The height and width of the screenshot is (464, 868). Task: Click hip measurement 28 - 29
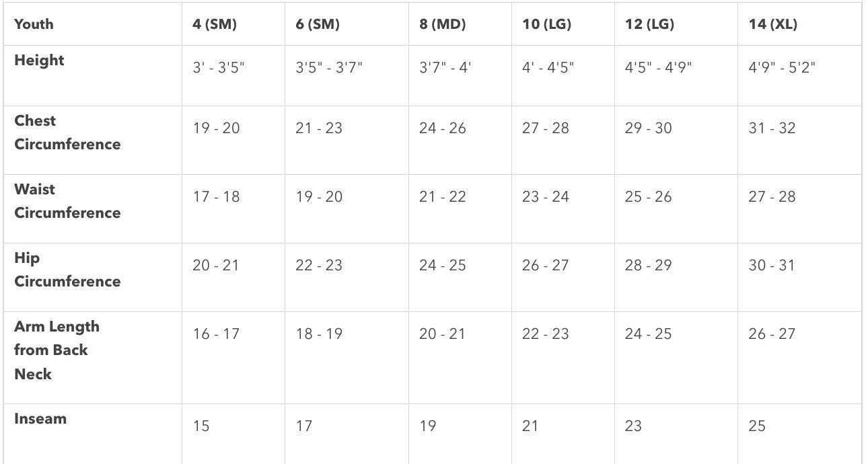click(x=648, y=266)
